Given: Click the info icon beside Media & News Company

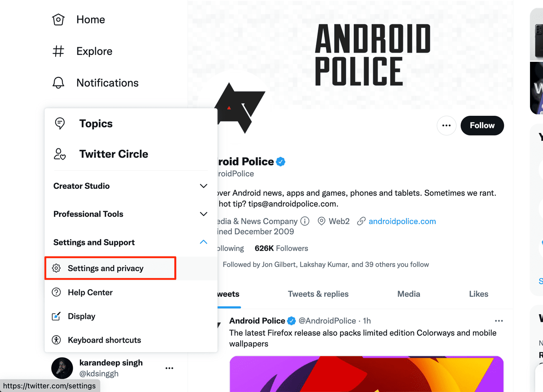Looking at the screenshot, I should [305, 221].
